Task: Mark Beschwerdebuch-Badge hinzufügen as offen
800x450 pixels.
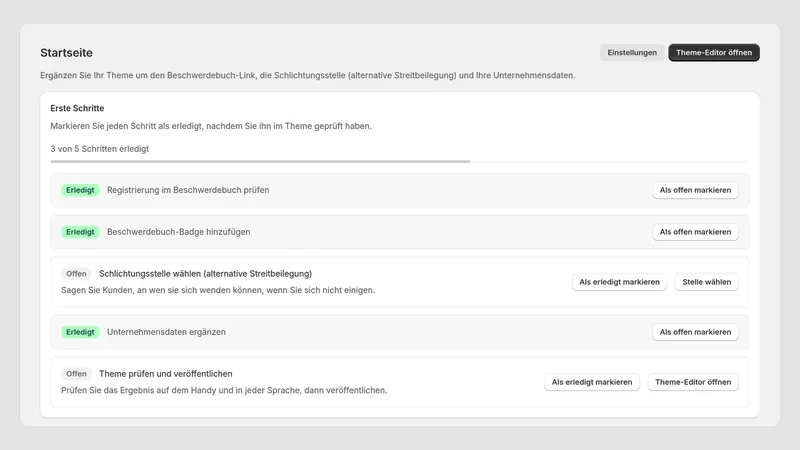Action: (695, 232)
